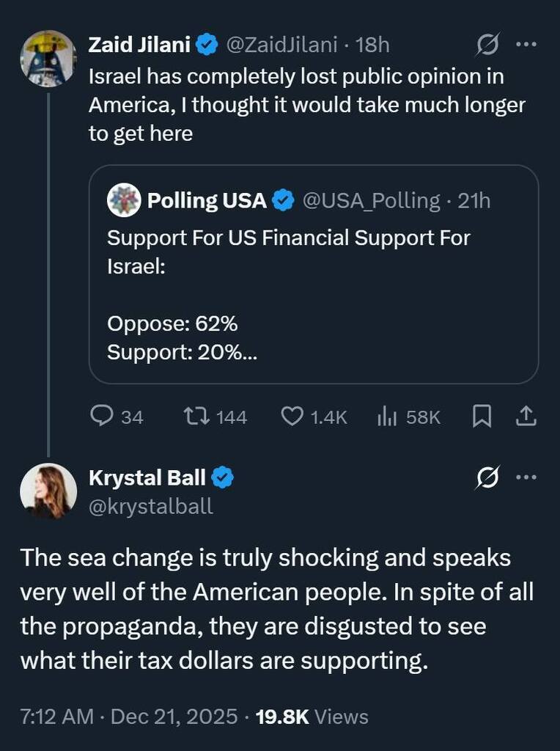Screen dimensions: 560x751
Task: Open Krystal Ball's profile avatar
Action: 48,491
